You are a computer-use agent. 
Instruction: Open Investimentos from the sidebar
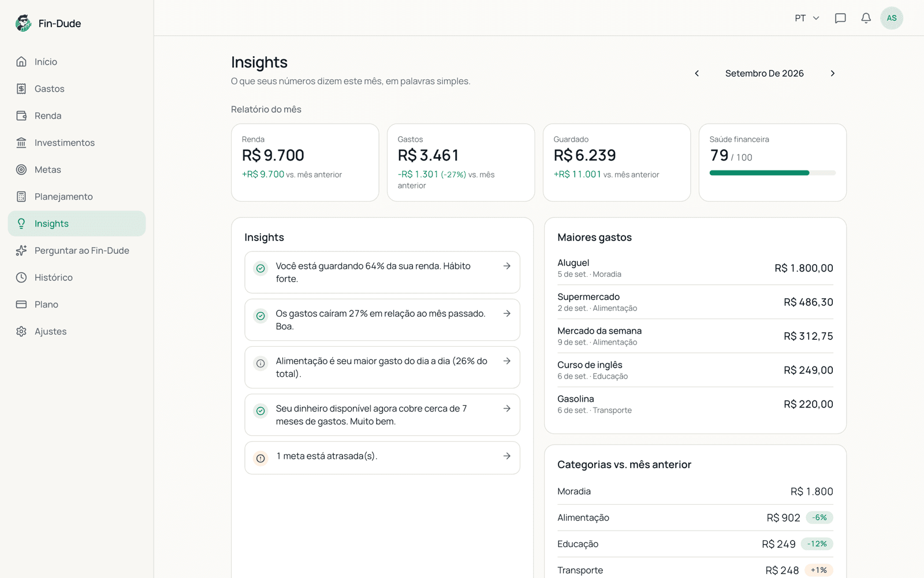point(77,143)
